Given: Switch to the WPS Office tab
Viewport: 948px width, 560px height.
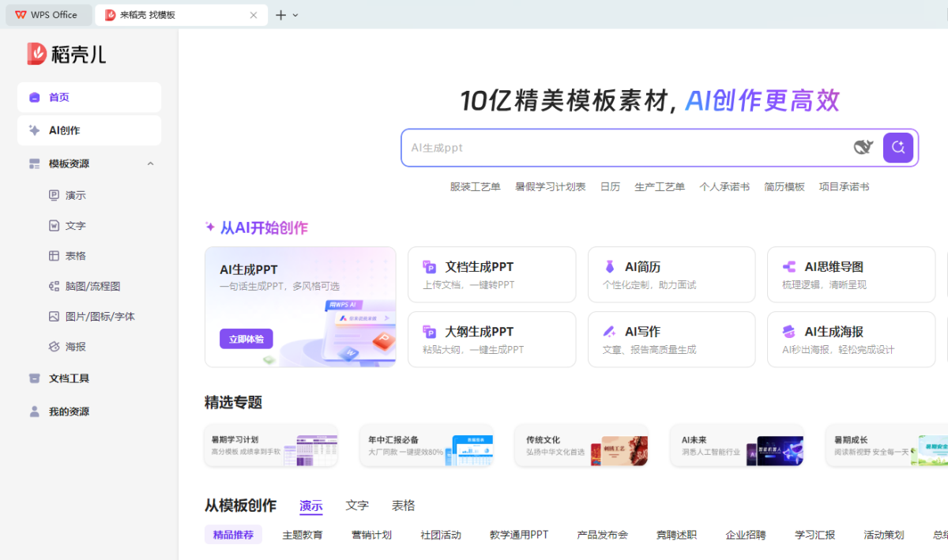Looking at the screenshot, I should click(47, 15).
